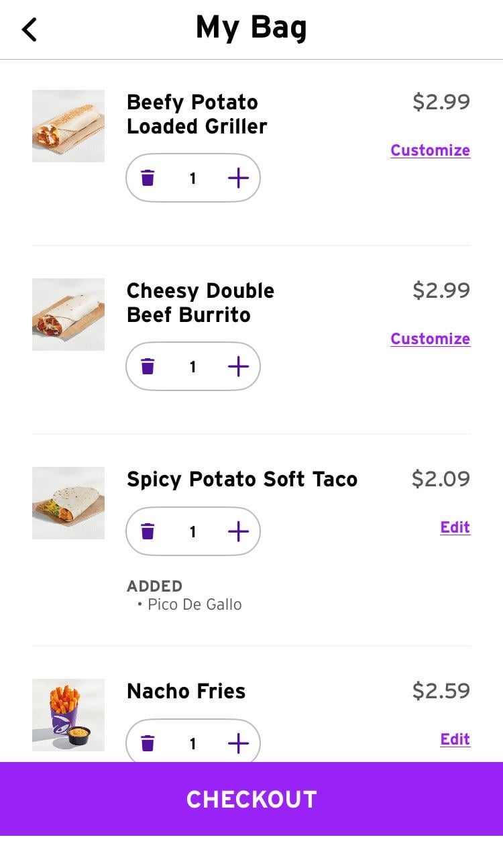Edit the Nacho Fries item
This screenshot has height=868, width=503.
coord(455,739)
